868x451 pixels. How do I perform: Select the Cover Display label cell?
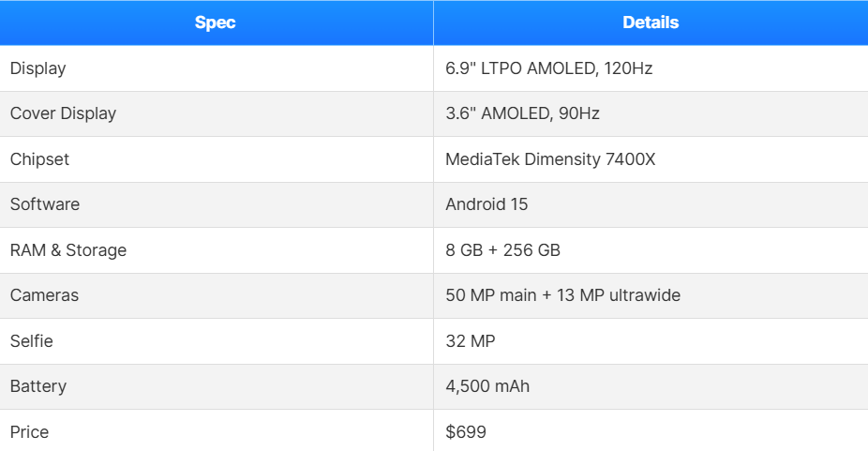click(x=64, y=113)
